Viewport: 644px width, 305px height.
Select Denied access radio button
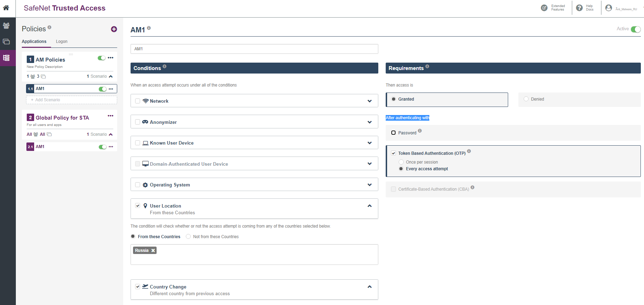coord(526,99)
